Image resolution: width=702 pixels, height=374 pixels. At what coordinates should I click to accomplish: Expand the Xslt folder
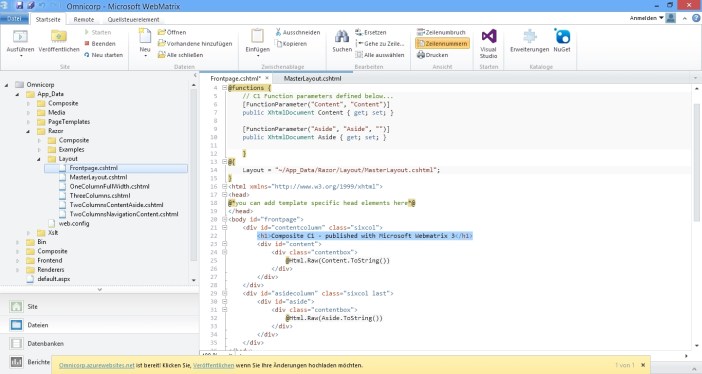click(28, 233)
